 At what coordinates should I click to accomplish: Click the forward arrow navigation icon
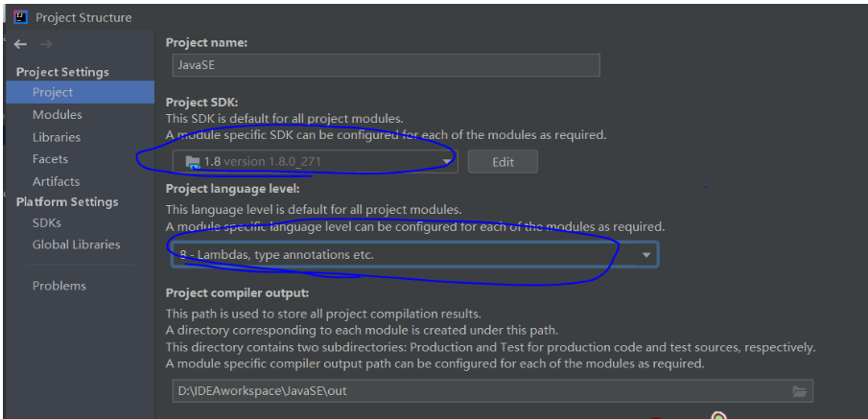pos(46,44)
